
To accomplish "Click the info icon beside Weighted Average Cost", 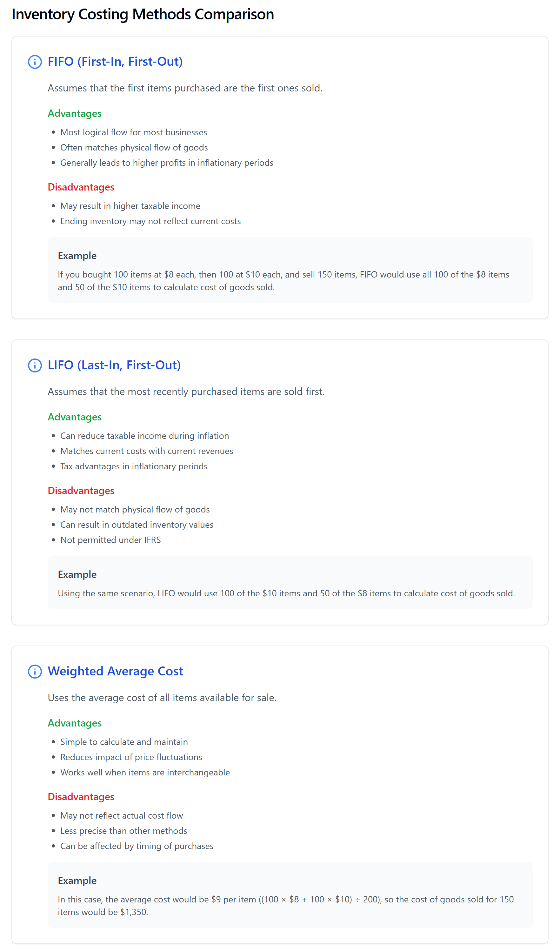I will tap(35, 671).
